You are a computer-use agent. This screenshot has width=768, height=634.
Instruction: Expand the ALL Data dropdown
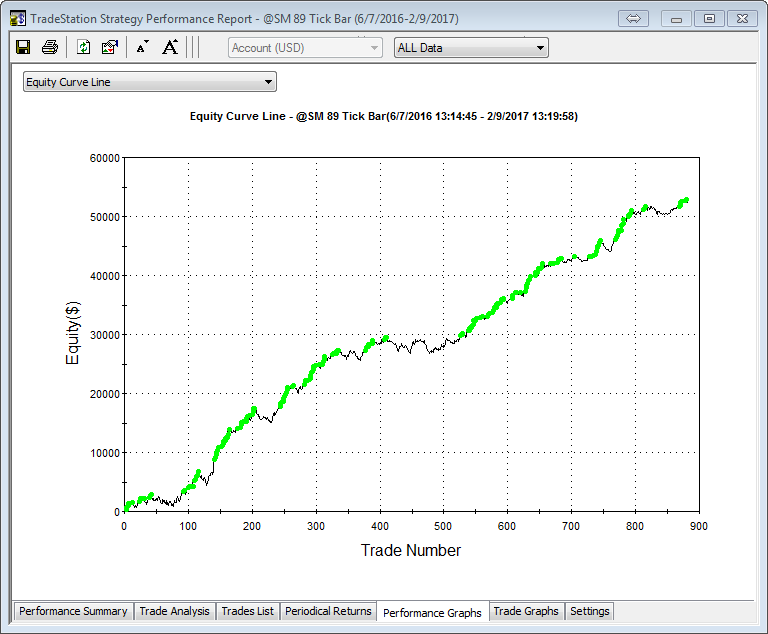pos(471,48)
